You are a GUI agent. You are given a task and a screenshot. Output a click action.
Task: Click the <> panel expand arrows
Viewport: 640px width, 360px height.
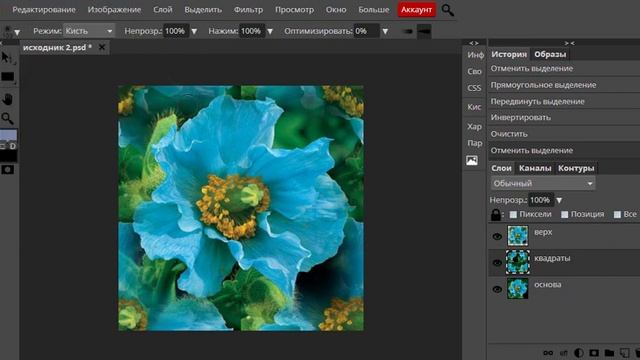click(x=473, y=43)
